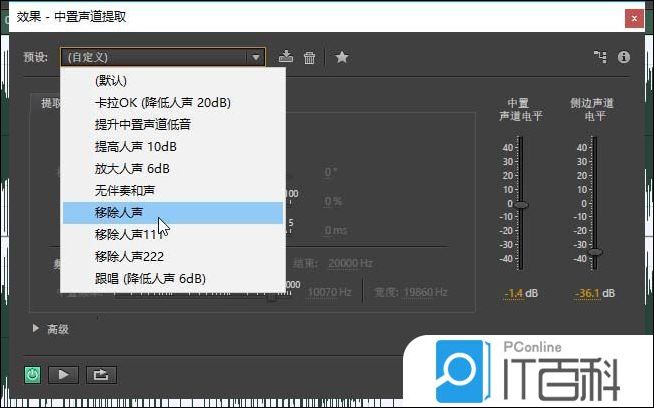Close the 中置声道提取 effect dialog
Screen dimensions: 654x408
633,17
